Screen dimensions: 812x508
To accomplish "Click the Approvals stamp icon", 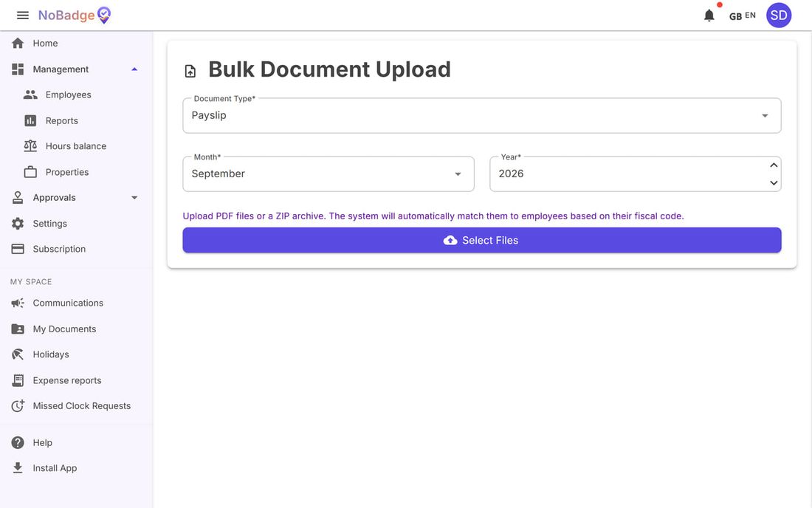I will (18, 197).
